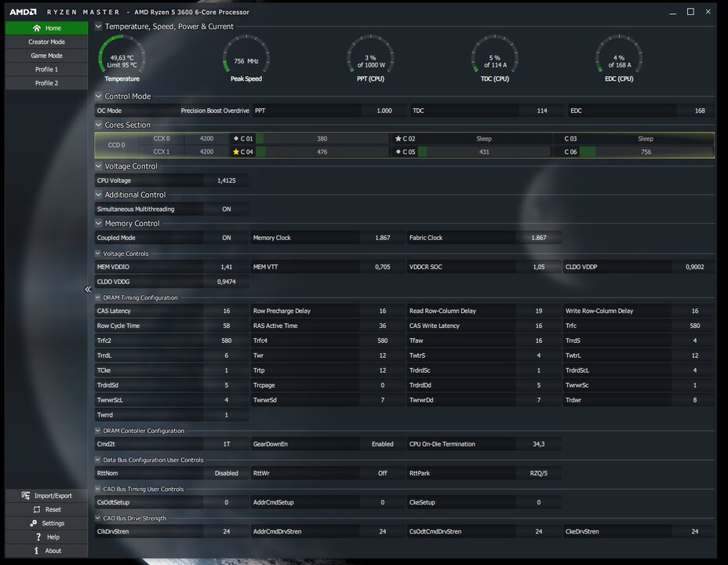This screenshot has width=728, height=565.
Task: Collapse DRAM Timing Configuration
Action: pos(98,297)
